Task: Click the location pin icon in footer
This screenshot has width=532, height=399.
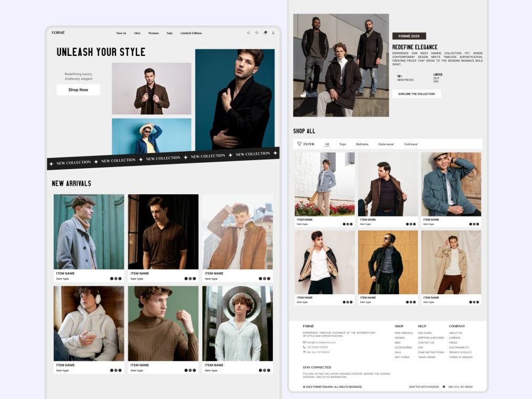Action: click(x=304, y=352)
